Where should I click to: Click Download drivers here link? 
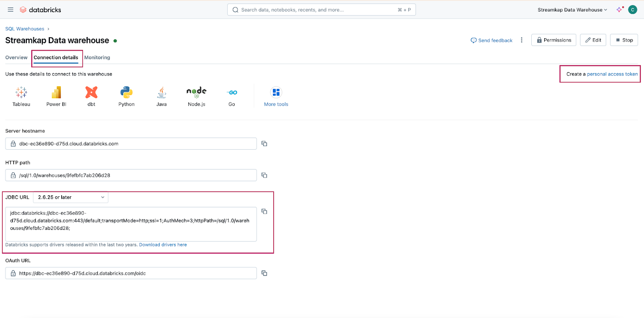pos(163,245)
